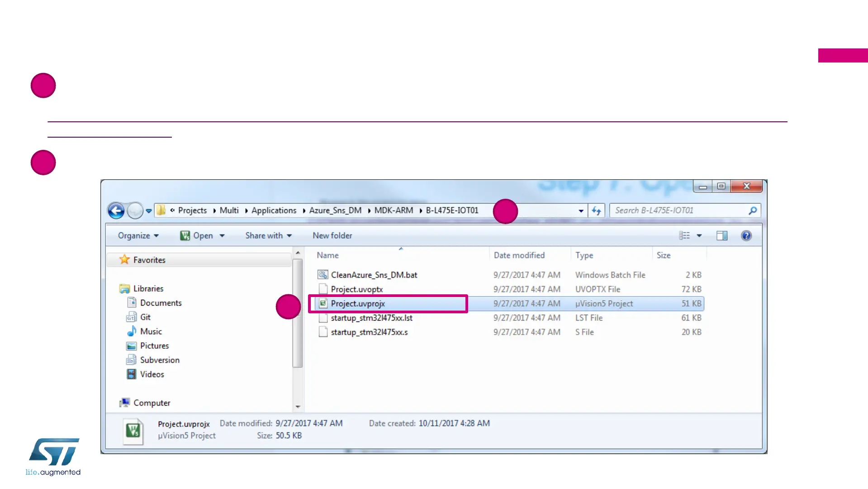Click the New folder button
Viewport: 868px width, 489px height.
332,235
